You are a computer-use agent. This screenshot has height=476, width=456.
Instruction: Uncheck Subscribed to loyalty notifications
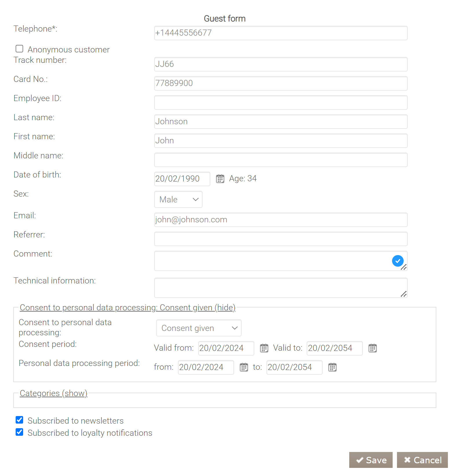point(19,432)
